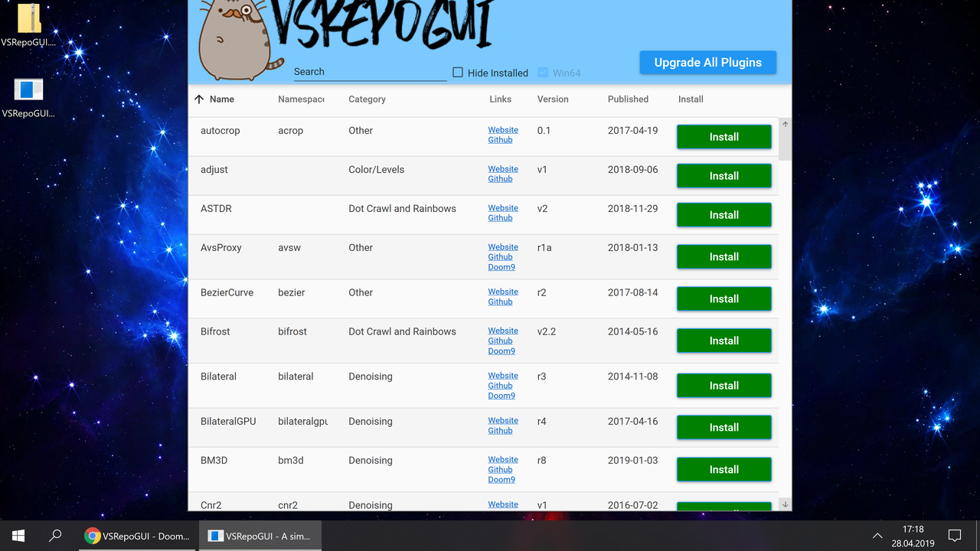Open Windows Search from the taskbar

[x=54, y=536]
